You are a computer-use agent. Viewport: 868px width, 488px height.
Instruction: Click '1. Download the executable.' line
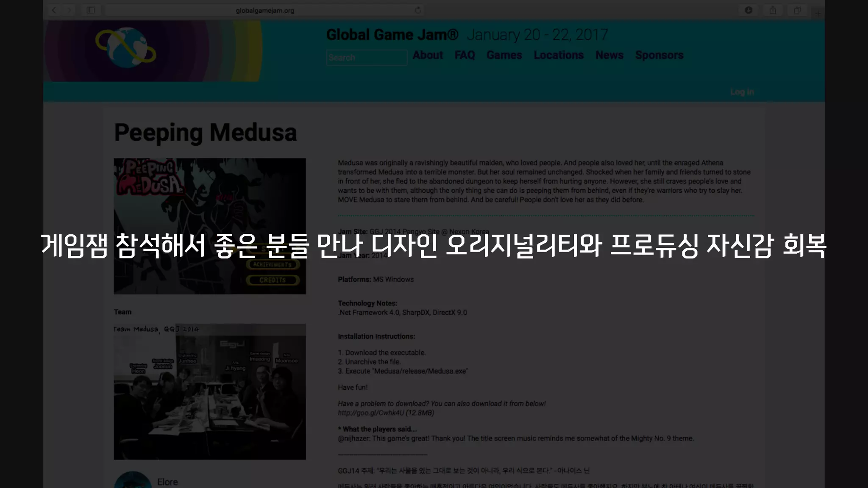coord(382,352)
